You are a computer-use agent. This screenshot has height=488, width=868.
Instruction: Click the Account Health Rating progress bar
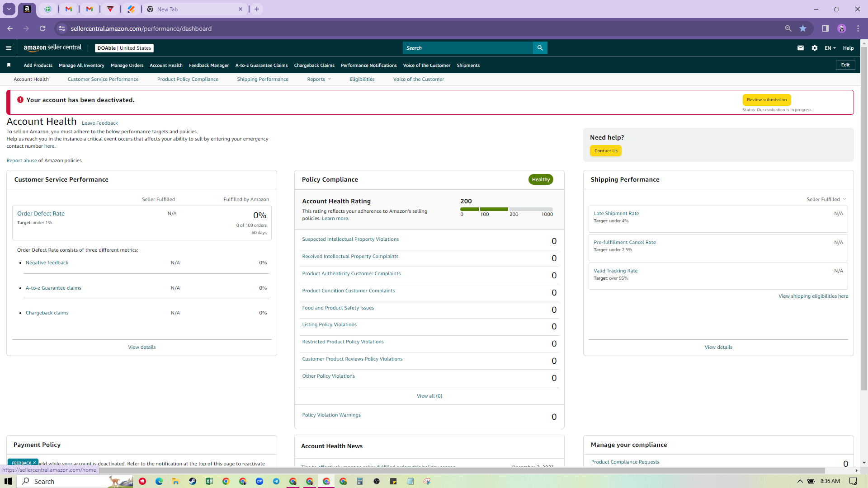[x=506, y=209]
